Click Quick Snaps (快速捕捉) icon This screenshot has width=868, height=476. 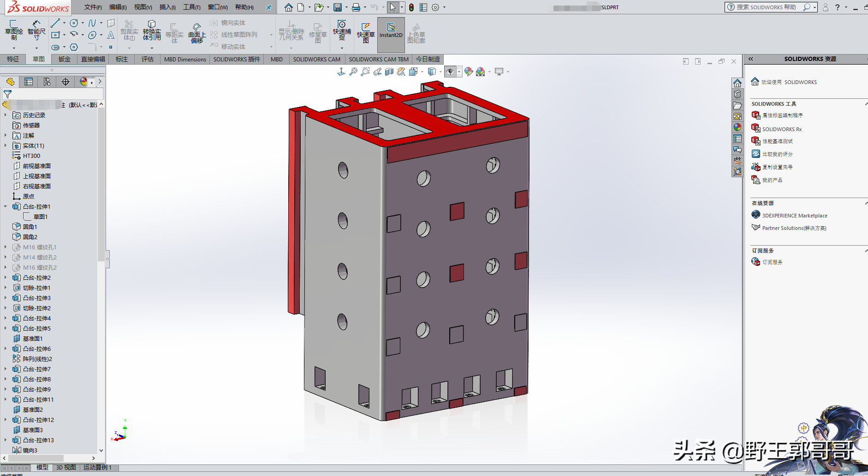click(x=342, y=30)
